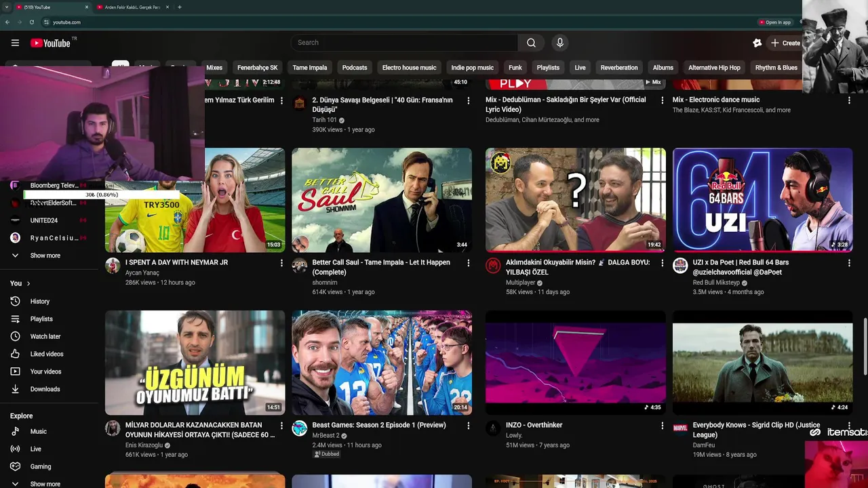The width and height of the screenshot is (868, 488).
Task: Select the Electro house music chip
Action: pyautogui.click(x=409, y=68)
